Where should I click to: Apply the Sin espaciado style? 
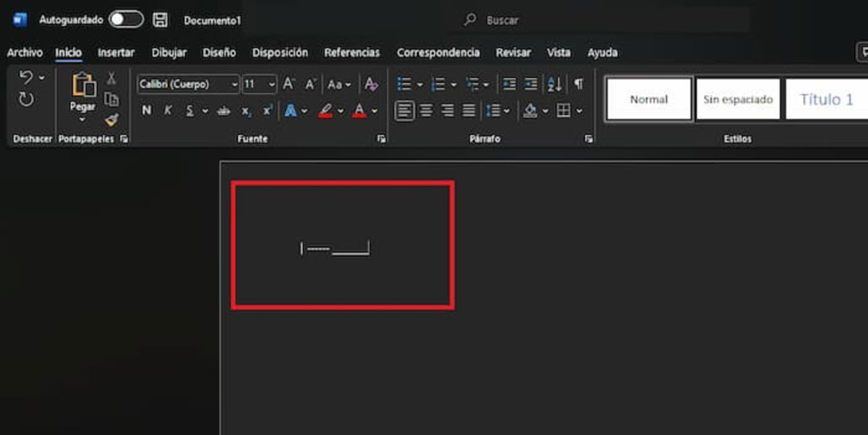[x=737, y=98]
